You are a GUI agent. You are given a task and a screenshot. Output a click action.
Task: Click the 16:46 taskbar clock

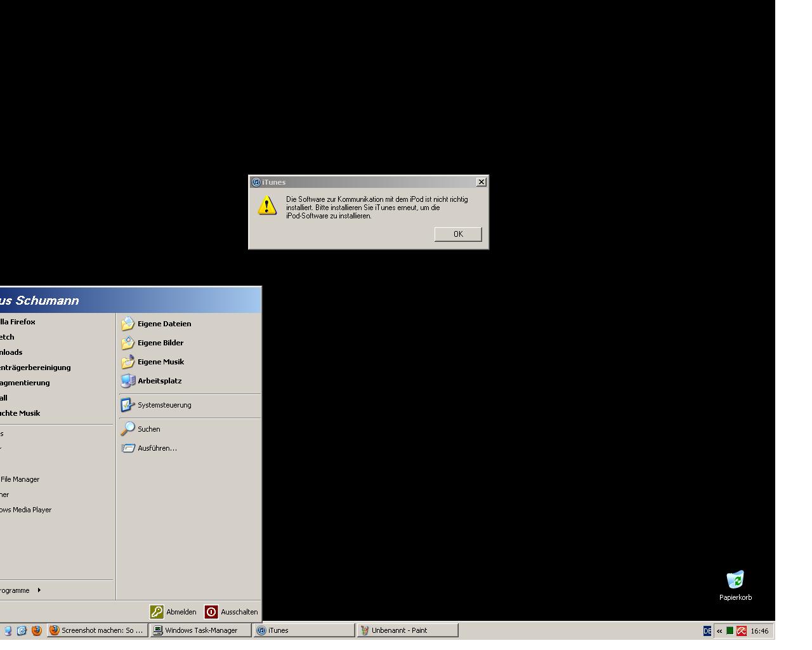tap(759, 631)
